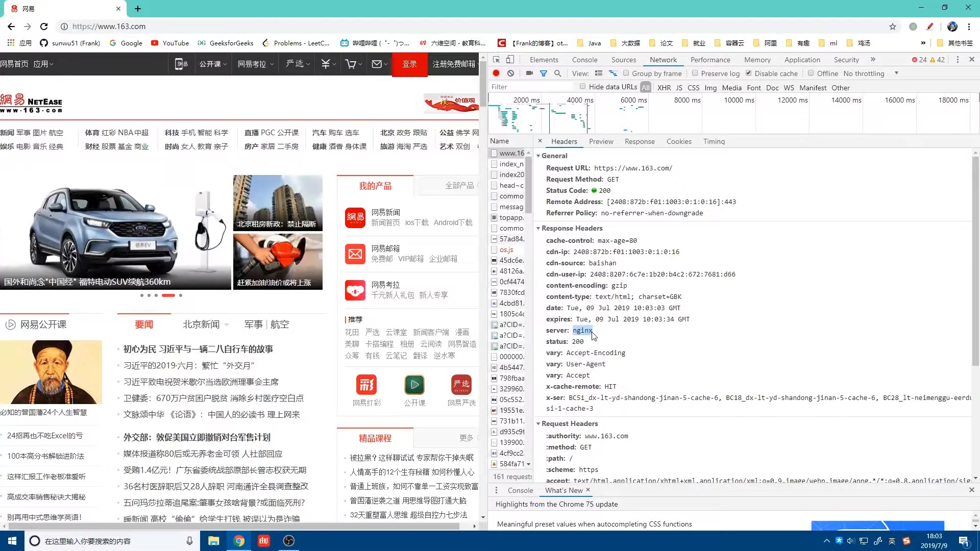Select www.163.com request row
Image resolution: width=980 pixels, height=551 pixels.
(508, 153)
